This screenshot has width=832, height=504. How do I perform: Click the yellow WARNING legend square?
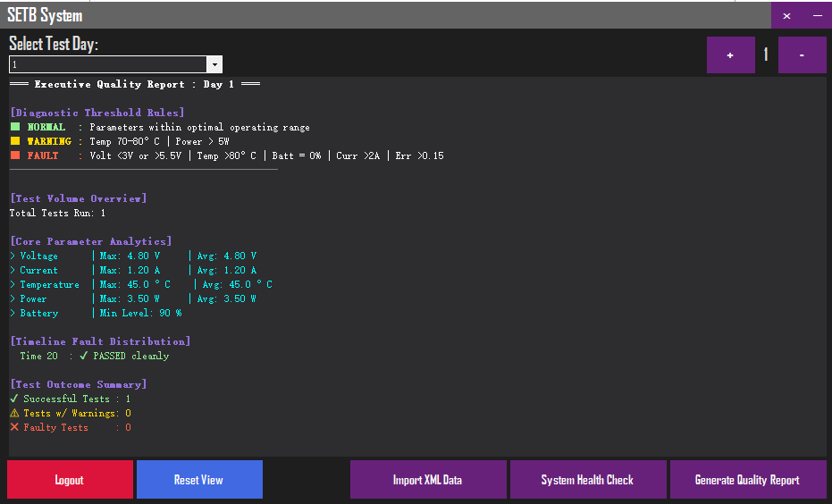(15, 141)
